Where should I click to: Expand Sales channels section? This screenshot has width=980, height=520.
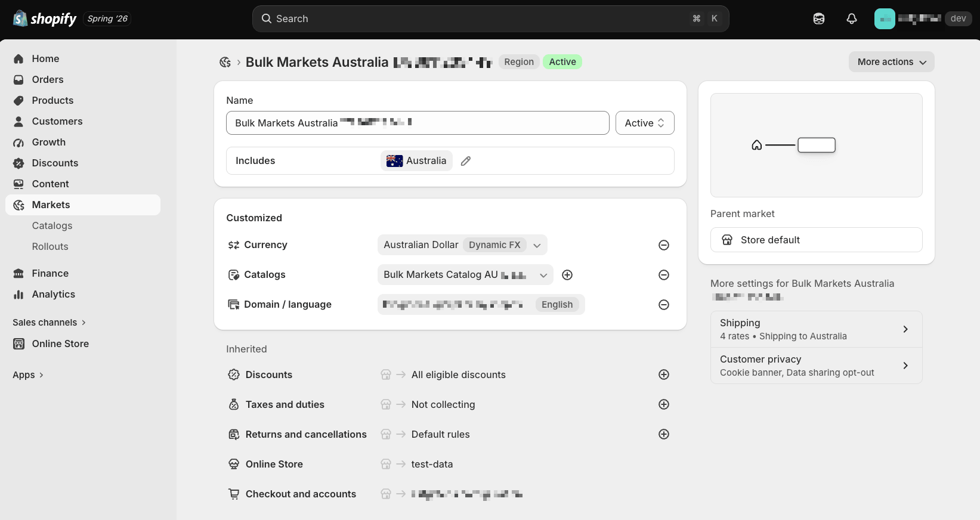(x=50, y=323)
